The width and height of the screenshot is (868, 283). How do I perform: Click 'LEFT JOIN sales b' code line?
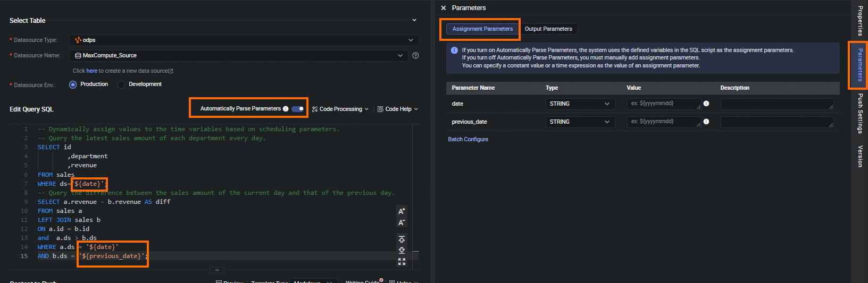(69, 220)
